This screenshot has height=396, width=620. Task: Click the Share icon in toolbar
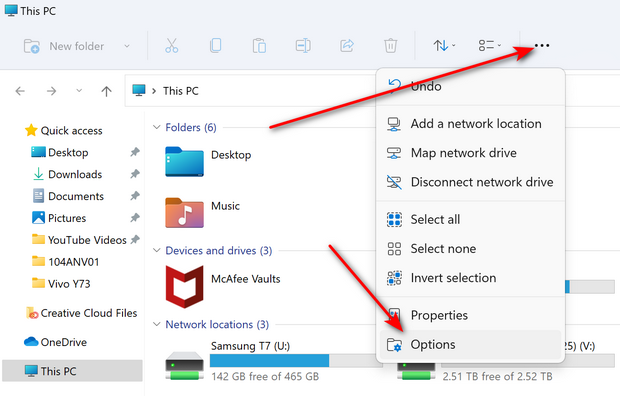pyautogui.click(x=347, y=46)
